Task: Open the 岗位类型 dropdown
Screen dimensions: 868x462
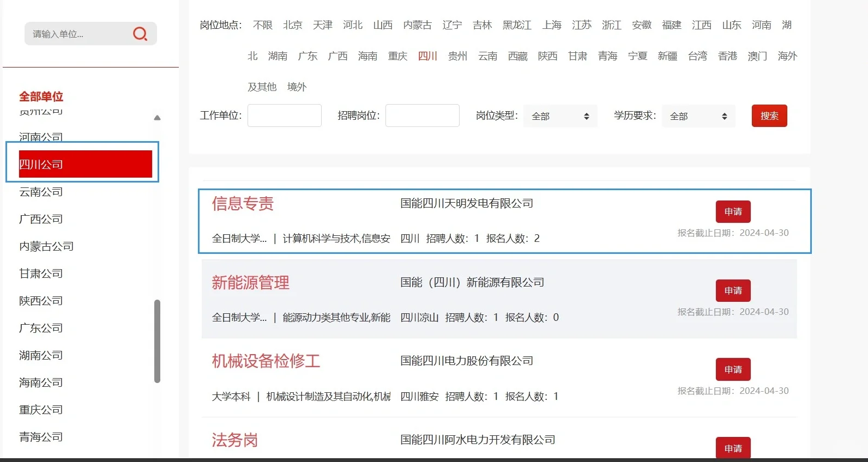Action: click(x=560, y=116)
